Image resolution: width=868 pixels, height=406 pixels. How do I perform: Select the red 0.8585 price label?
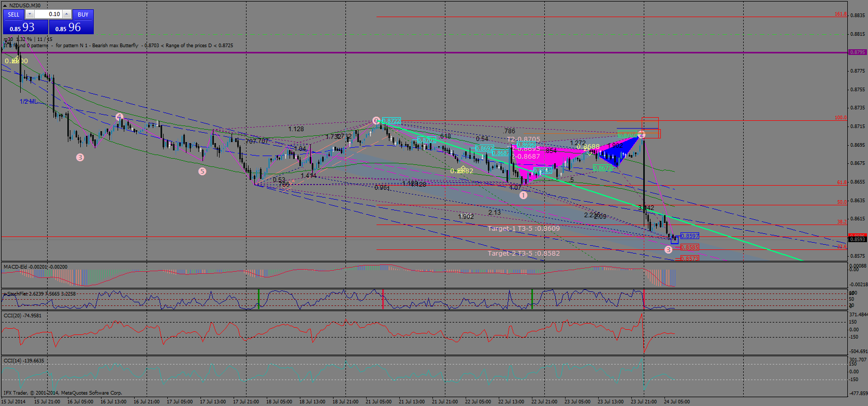[x=689, y=248]
